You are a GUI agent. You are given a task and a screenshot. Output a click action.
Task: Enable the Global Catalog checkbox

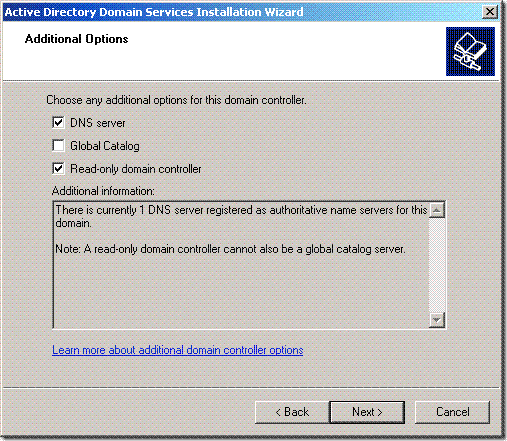click(x=58, y=145)
